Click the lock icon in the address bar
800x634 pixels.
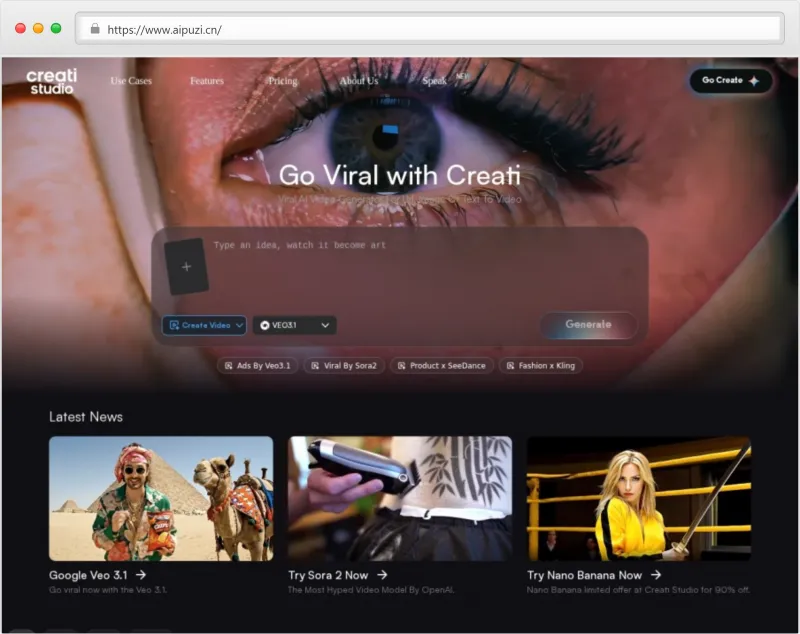pyautogui.click(x=95, y=29)
